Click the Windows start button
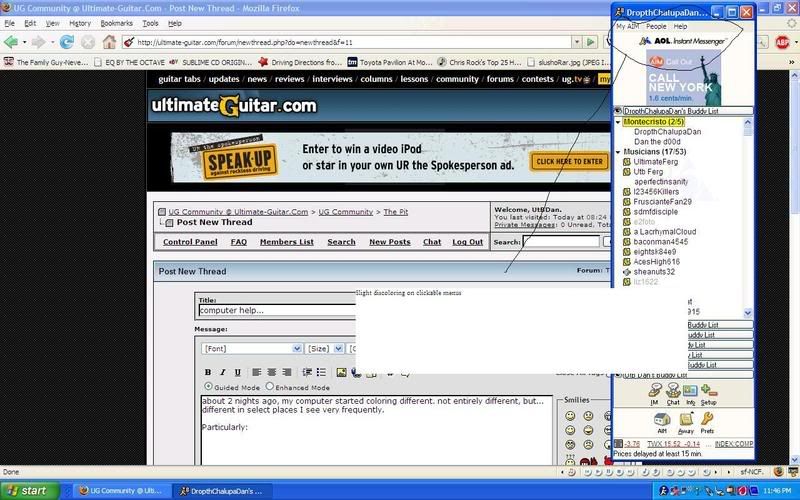800x500 pixels. [30, 491]
